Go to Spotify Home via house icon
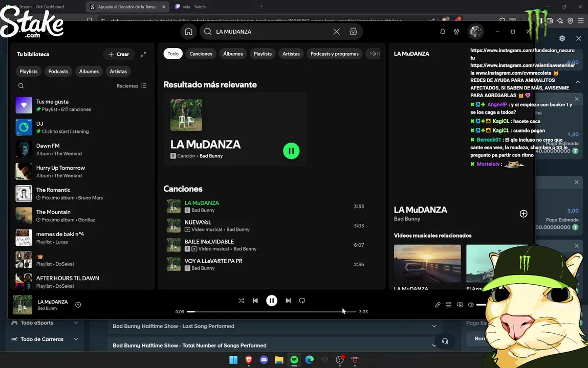 [x=188, y=32]
